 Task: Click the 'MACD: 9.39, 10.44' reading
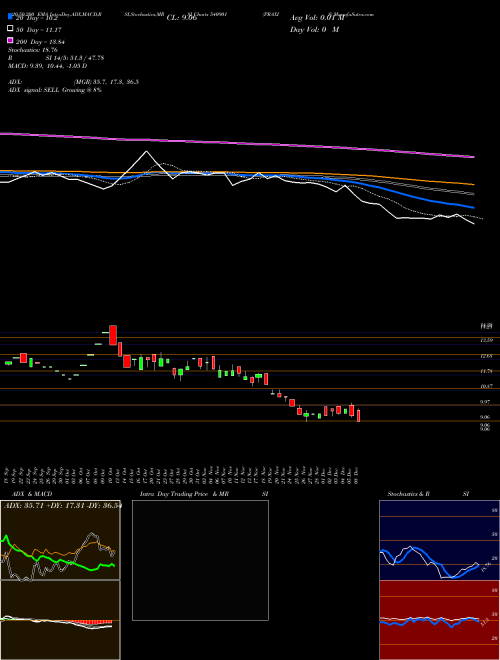48,66
